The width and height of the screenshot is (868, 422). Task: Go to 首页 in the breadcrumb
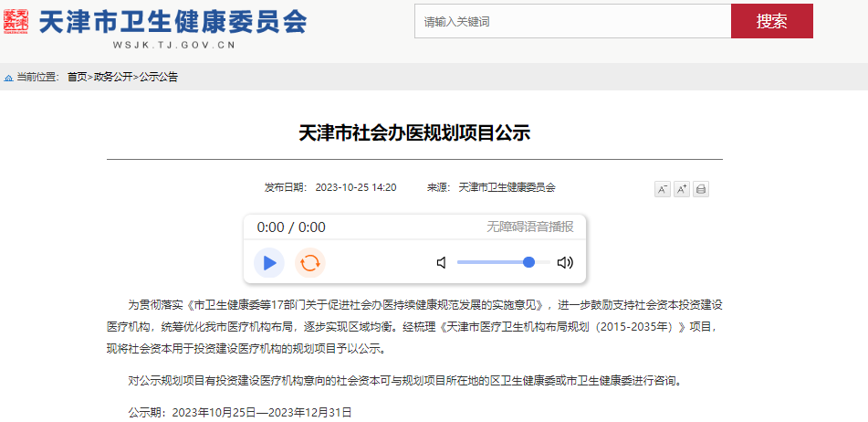tap(77, 78)
